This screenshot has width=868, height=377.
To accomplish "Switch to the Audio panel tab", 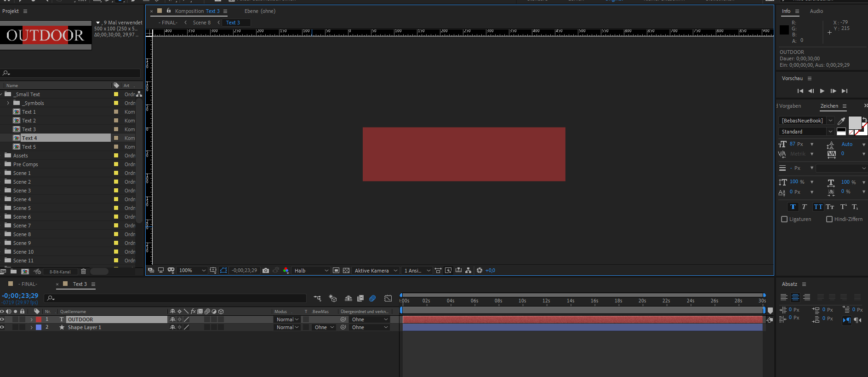I will (816, 11).
